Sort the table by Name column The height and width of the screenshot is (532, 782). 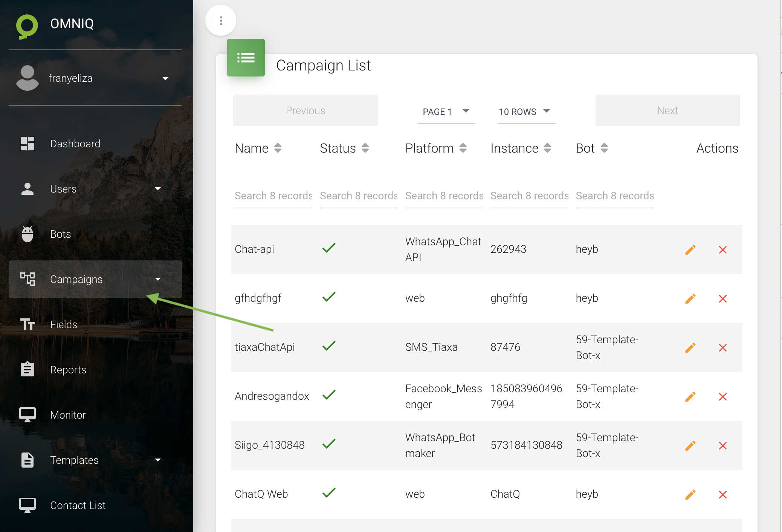tap(258, 148)
